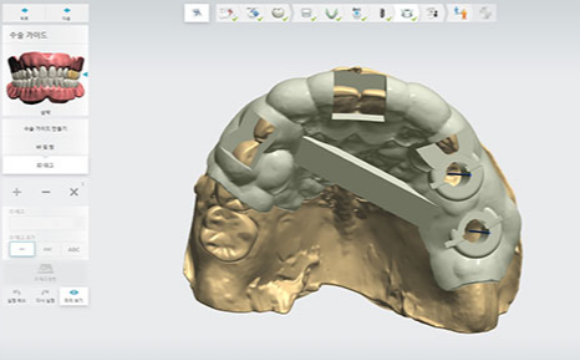Select the dash label style option
Screen dimensions: 580x360
[22, 249]
